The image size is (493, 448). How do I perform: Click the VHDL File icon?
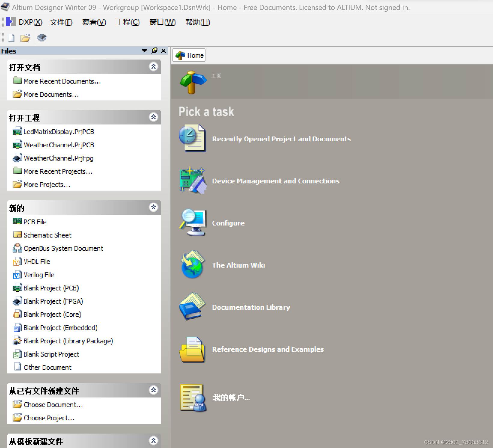[x=17, y=261]
